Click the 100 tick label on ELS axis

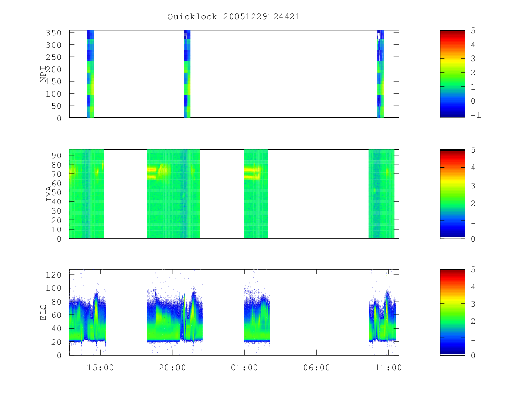(x=54, y=288)
